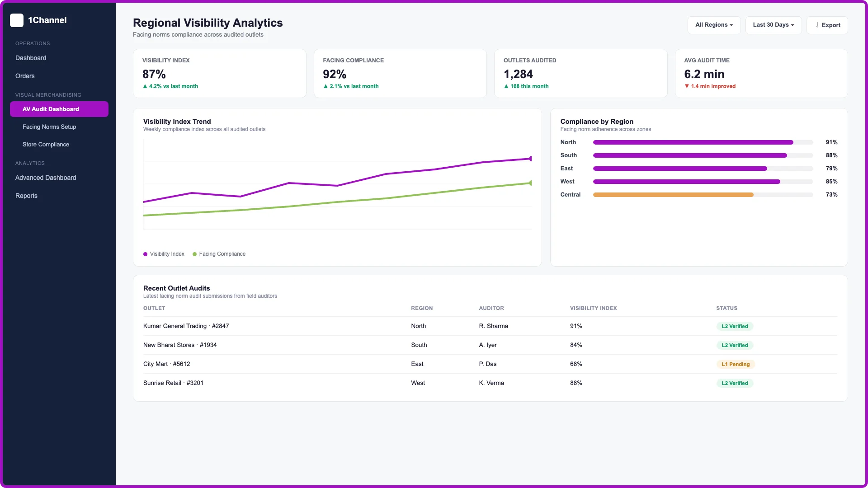Sort by the Outlet column header
The image size is (868, 488).
154,308
